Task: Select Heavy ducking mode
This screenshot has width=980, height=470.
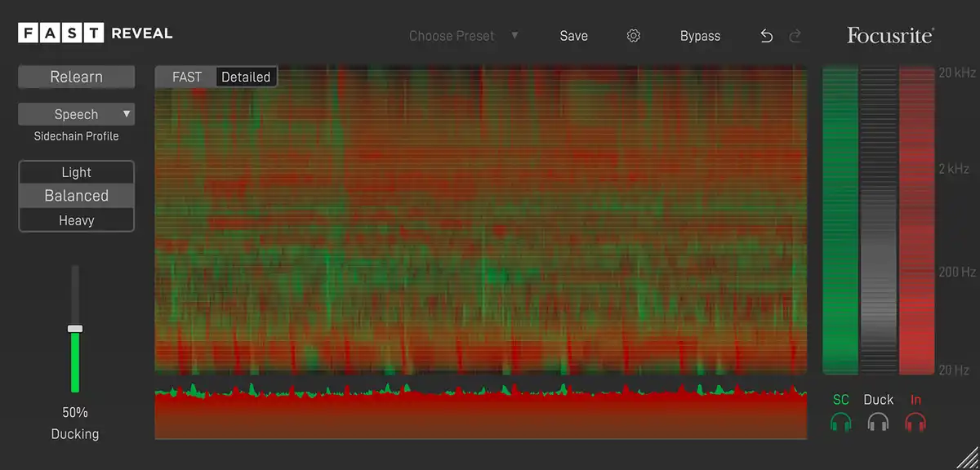Action: (x=77, y=220)
